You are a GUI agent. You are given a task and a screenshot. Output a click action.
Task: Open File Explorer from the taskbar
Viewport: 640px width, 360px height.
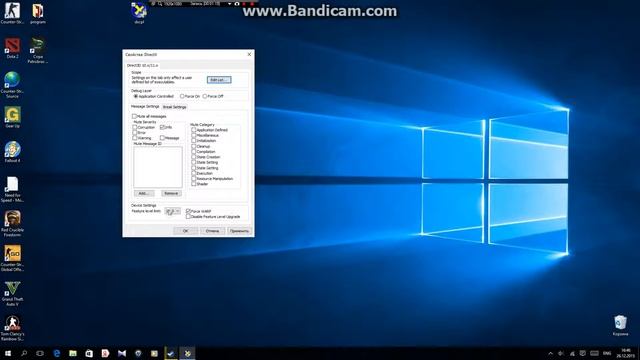73,353
